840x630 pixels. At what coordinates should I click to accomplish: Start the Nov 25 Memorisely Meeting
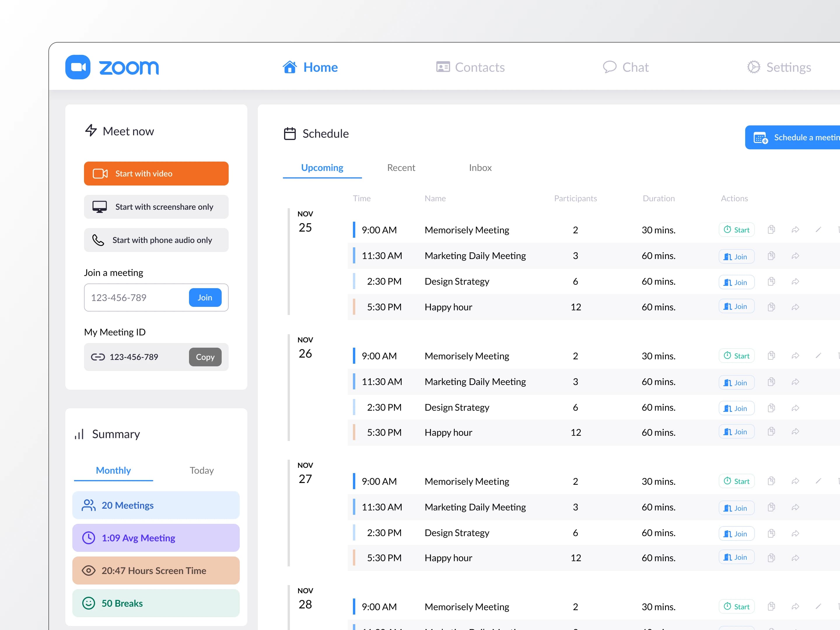tap(736, 230)
